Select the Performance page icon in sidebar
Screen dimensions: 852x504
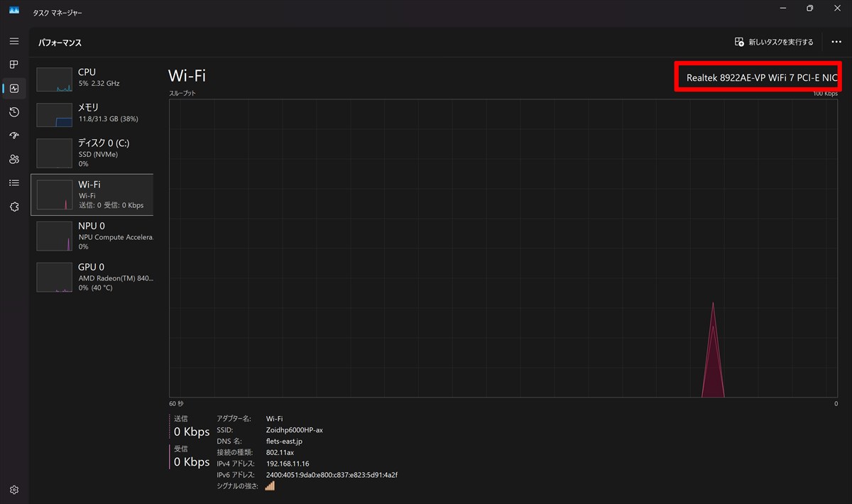pyautogui.click(x=14, y=89)
